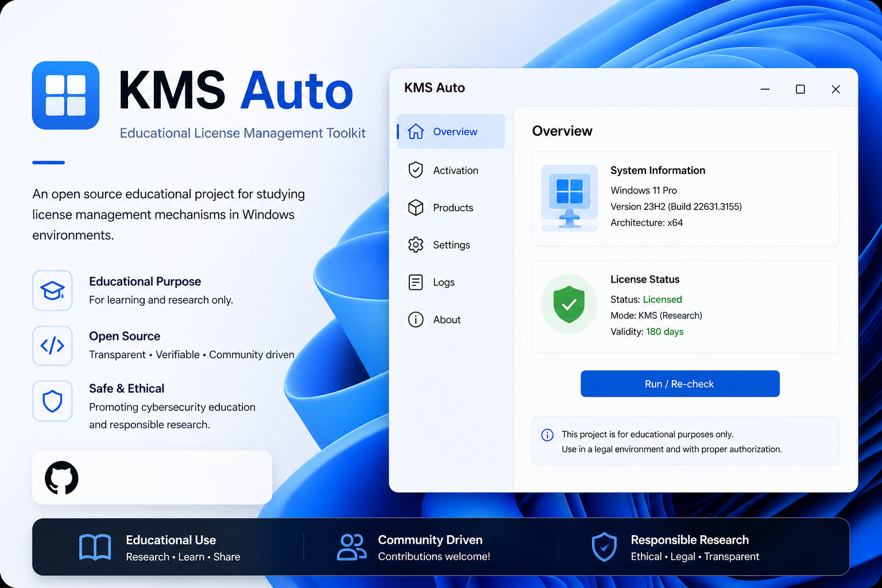The width and height of the screenshot is (882, 588).
Task: Click the shield icon beside Responsible Research
Action: click(x=604, y=547)
